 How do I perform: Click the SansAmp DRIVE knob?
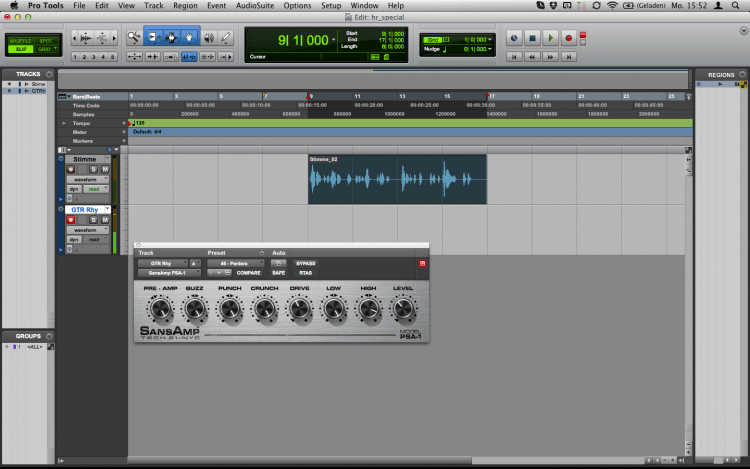point(299,309)
